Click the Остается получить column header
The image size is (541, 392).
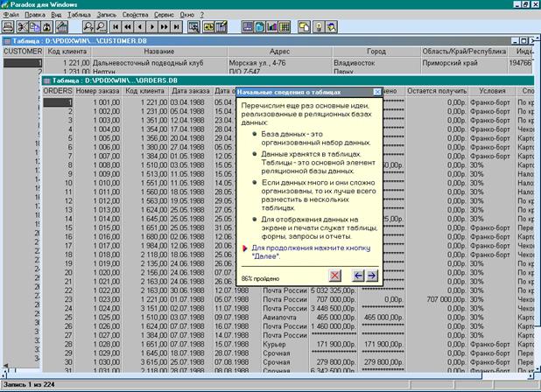pyautogui.click(x=437, y=91)
